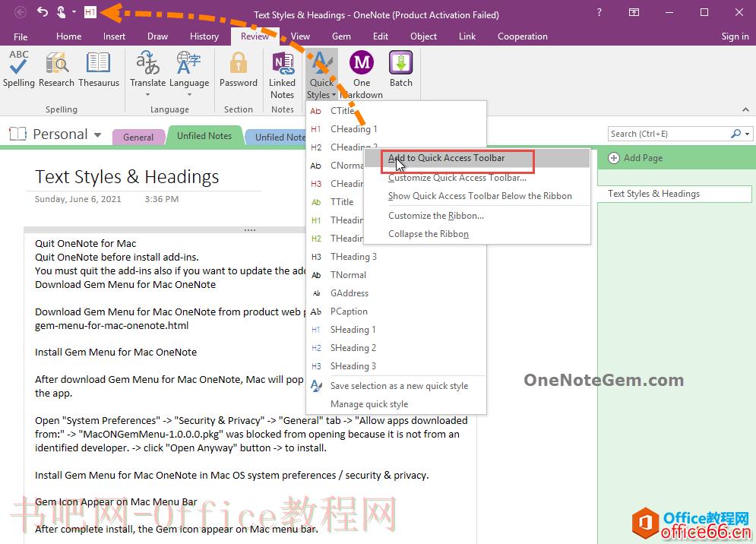
Task: Apply the PCaption quick style
Action: [395, 312]
